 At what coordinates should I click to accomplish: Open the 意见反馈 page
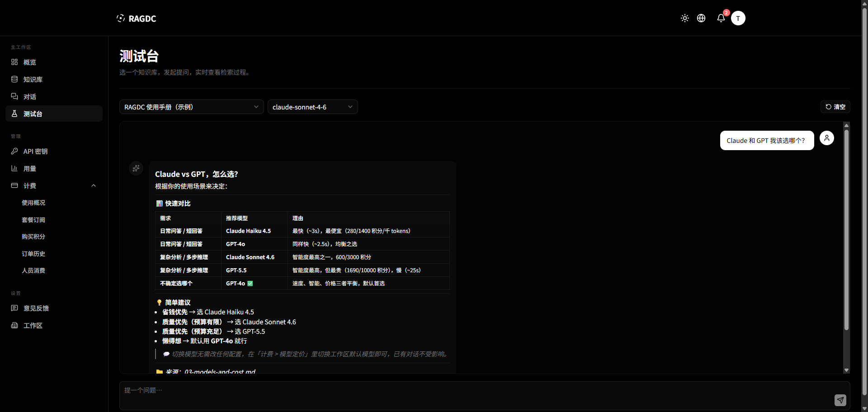coord(54,308)
